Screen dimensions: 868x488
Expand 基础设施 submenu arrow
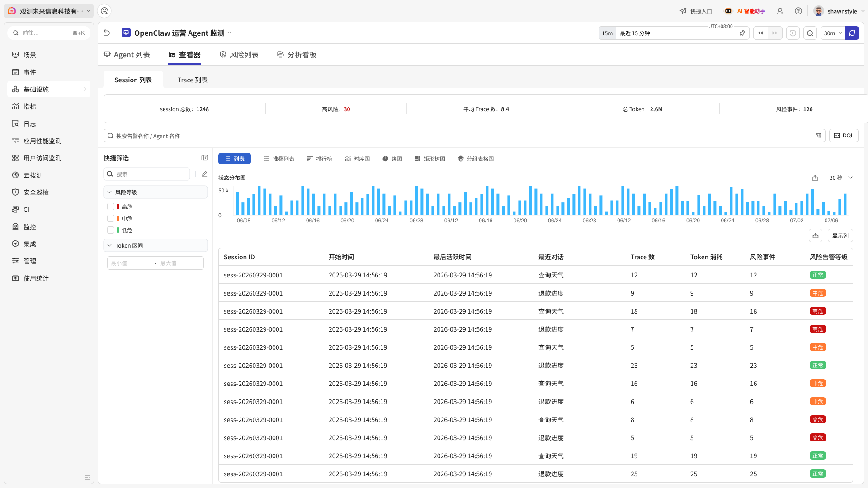pos(85,89)
